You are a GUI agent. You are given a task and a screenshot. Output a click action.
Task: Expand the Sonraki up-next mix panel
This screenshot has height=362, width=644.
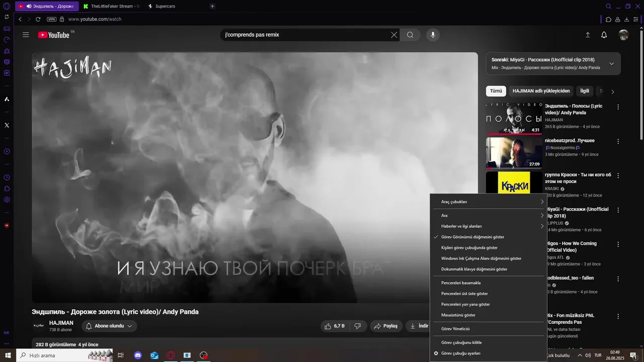(x=611, y=64)
